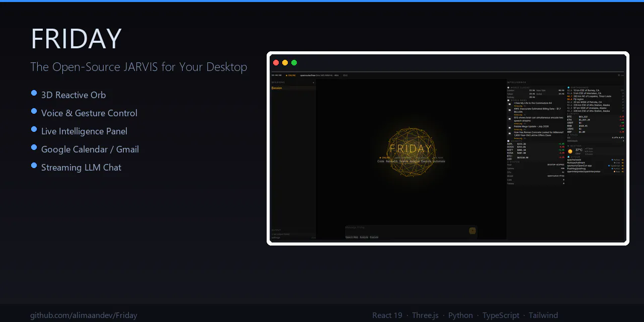
Task: Open the headline I Owe My Life to the Commodore 64
Action: click(533, 103)
